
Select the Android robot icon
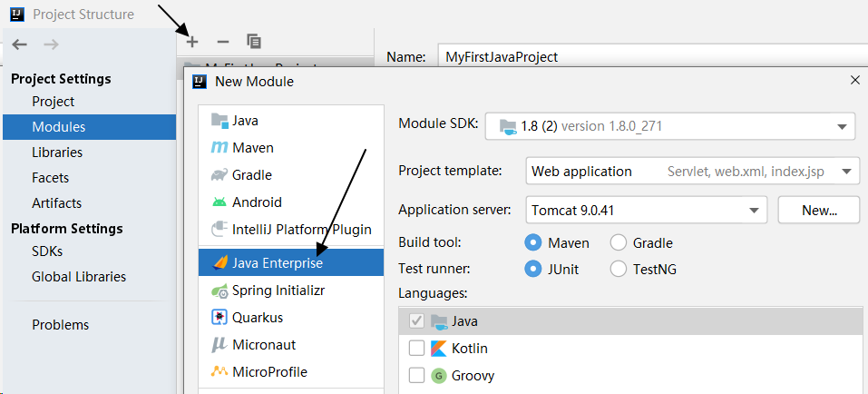pyautogui.click(x=219, y=202)
